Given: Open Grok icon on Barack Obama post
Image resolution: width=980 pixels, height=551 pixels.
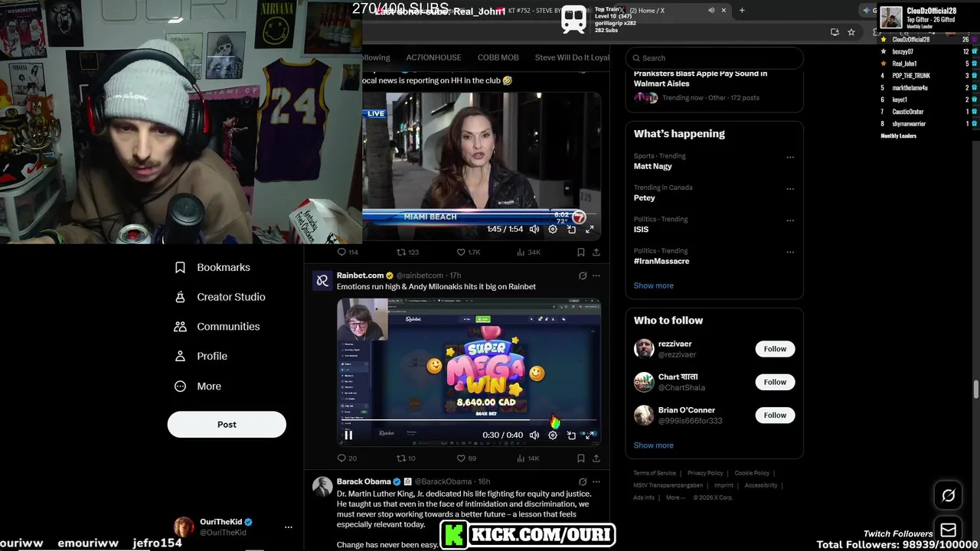Looking at the screenshot, I should tap(583, 482).
